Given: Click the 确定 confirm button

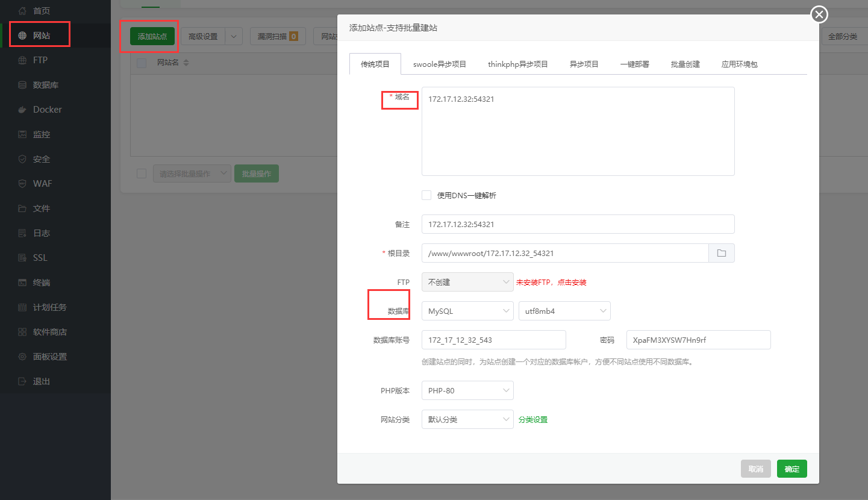Looking at the screenshot, I should 792,469.
